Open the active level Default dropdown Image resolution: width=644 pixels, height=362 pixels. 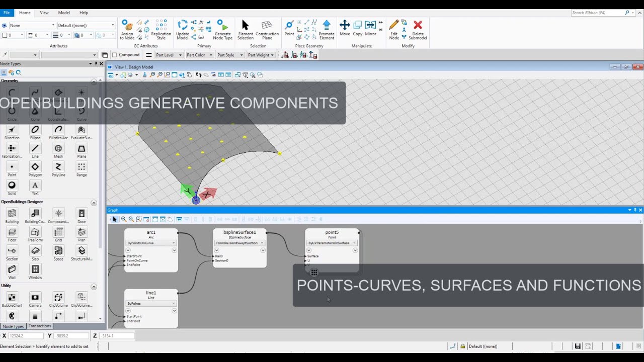click(x=86, y=25)
